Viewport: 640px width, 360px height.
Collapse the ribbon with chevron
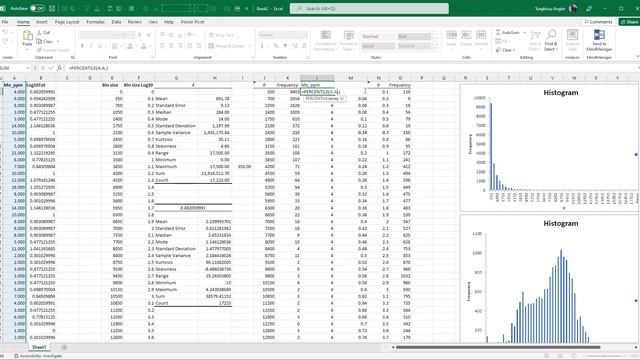pyautogui.click(x=637, y=56)
